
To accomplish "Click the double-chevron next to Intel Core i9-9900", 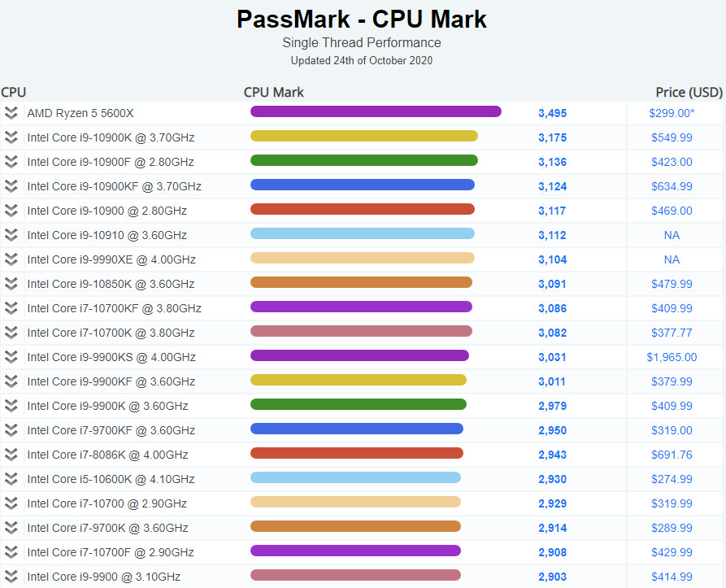I will (x=11, y=577).
